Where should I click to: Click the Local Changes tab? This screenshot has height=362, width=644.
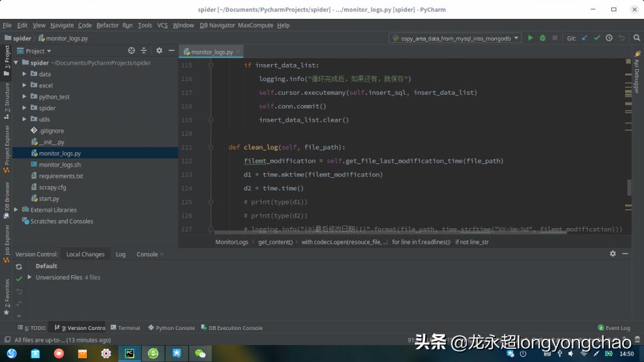click(85, 254)
